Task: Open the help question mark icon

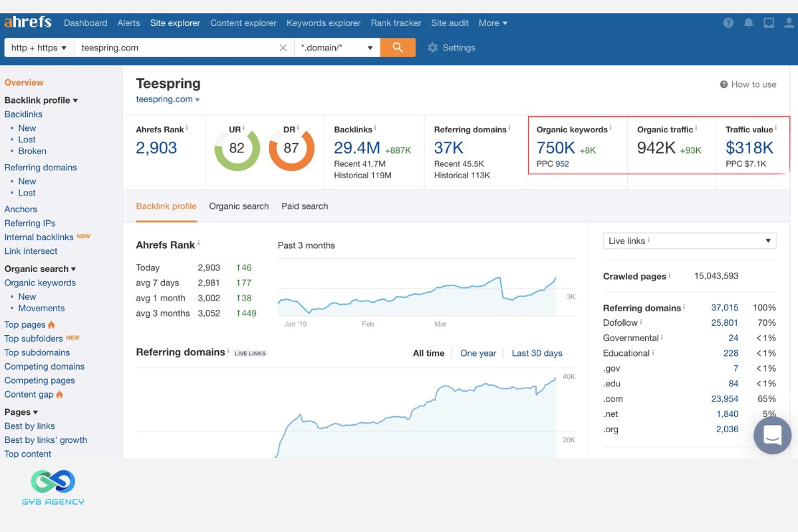Action: point(728,23)
